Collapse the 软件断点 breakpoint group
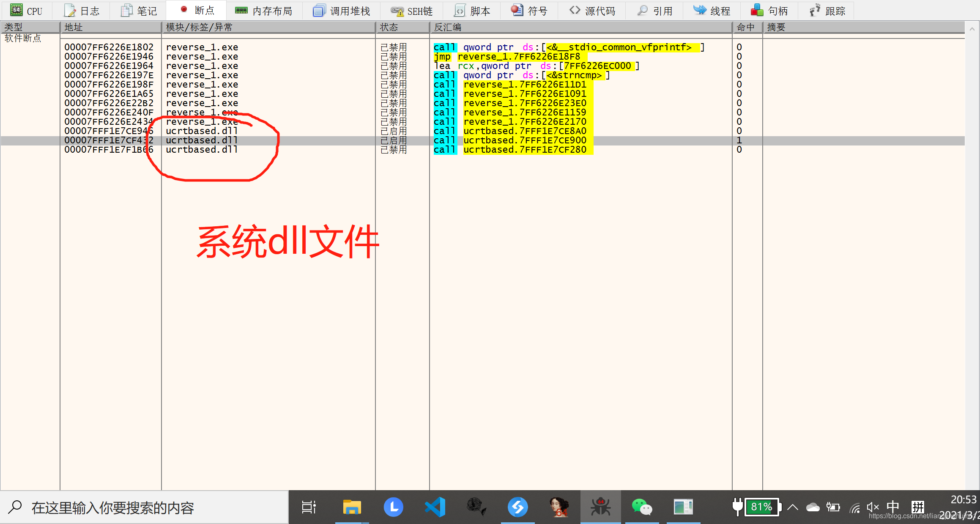The width and height of the screenshot is (980, 524). tap(23, 38)
